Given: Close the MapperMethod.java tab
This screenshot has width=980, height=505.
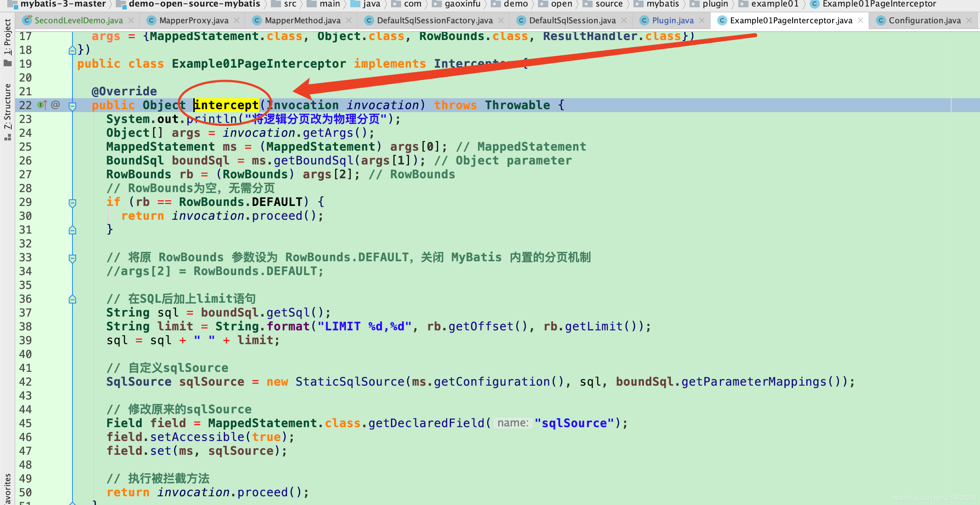Looking at the screenshot, I should tap(349, 20).
